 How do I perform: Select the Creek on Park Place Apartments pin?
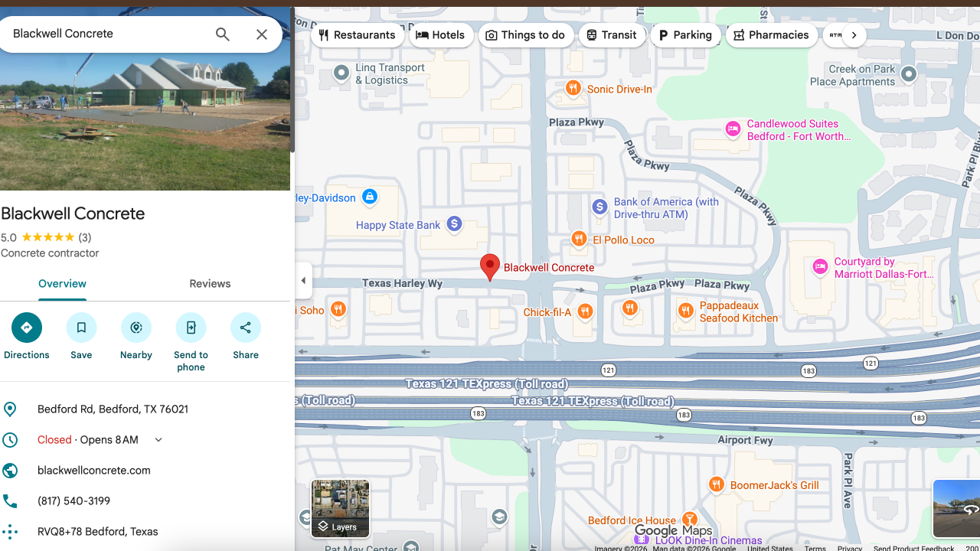[909, 74]
